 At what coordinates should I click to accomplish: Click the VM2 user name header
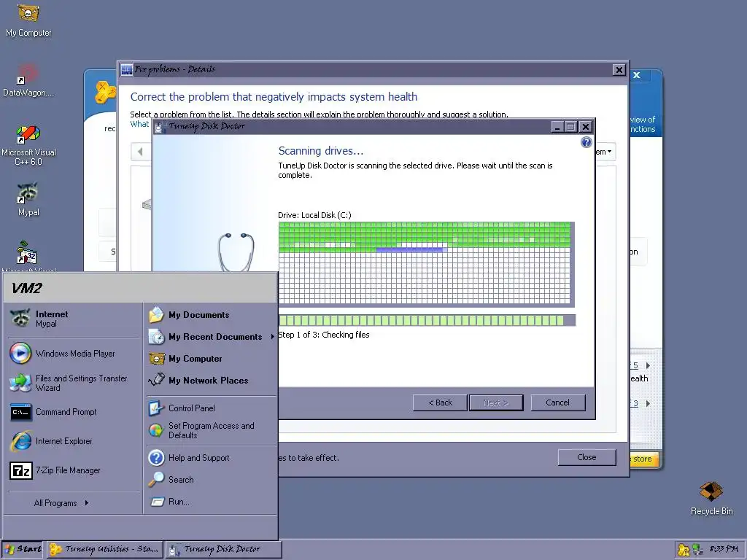(x=27, y=288)
